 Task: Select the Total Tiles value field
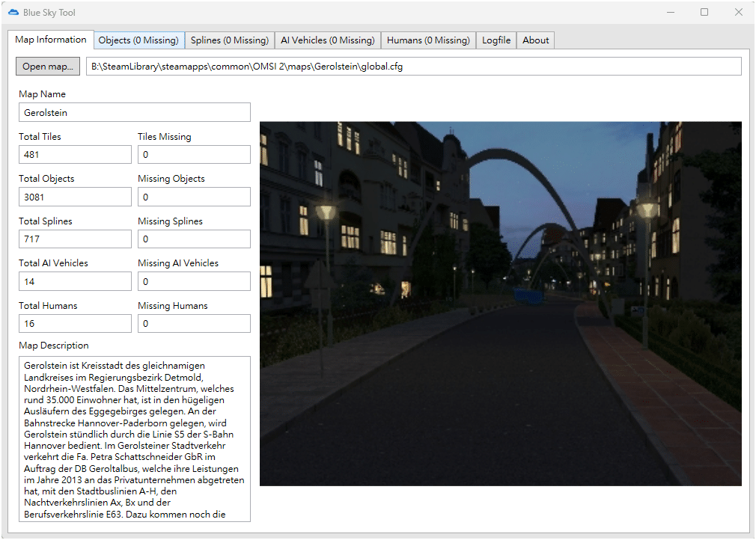[x=75, y=155]
